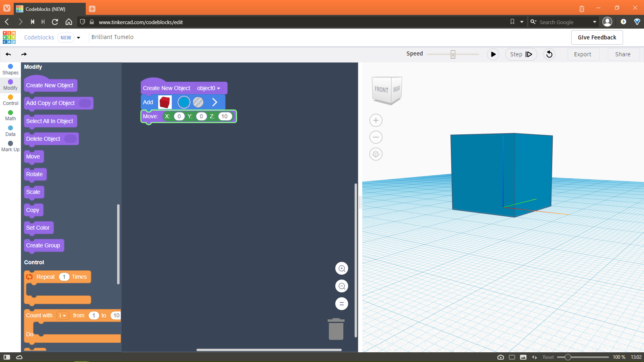
Task: Click the Tinkercad logo
Action: tap(9, 37)
